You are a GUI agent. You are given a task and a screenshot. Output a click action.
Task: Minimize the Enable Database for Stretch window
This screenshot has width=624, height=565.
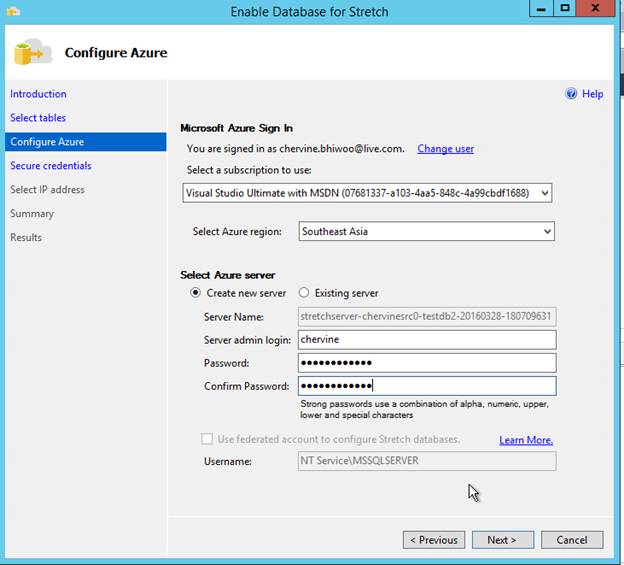point(541,8)
